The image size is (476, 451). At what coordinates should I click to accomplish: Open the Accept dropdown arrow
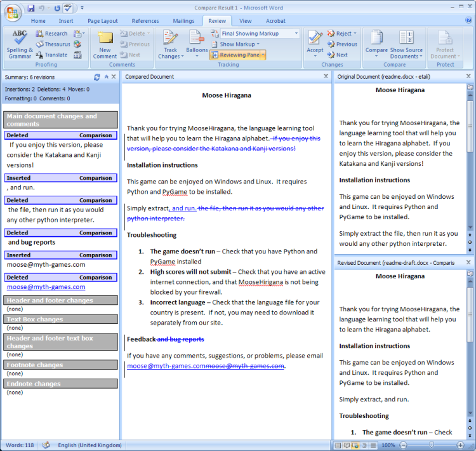315,57
